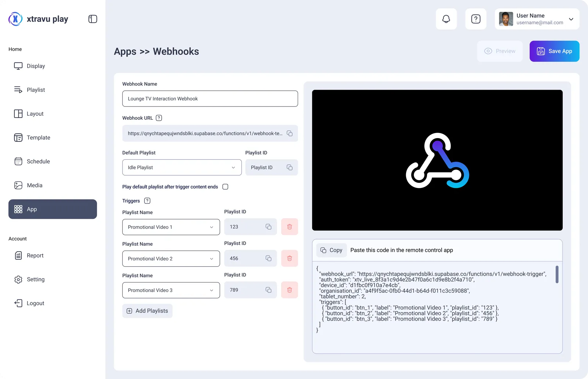Copy playlist ID 456

tap(269, 259)
